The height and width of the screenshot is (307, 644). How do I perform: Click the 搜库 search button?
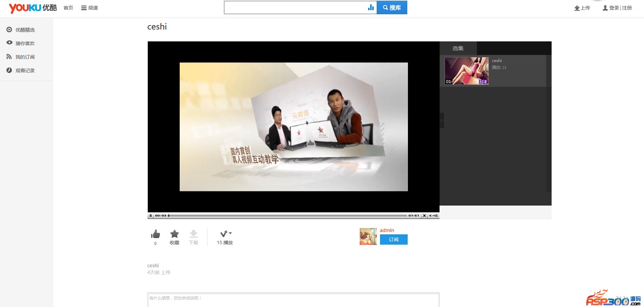pos(392,8)
